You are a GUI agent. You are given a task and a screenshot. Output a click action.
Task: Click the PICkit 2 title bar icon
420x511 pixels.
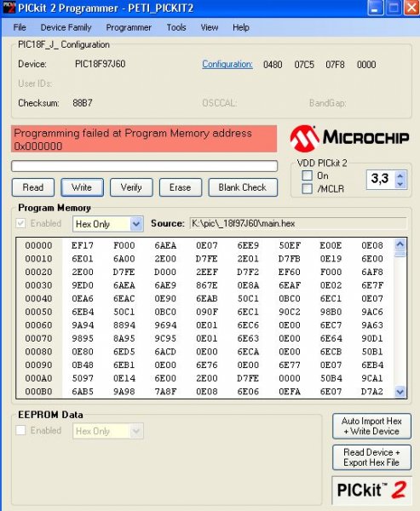point(9,7)
